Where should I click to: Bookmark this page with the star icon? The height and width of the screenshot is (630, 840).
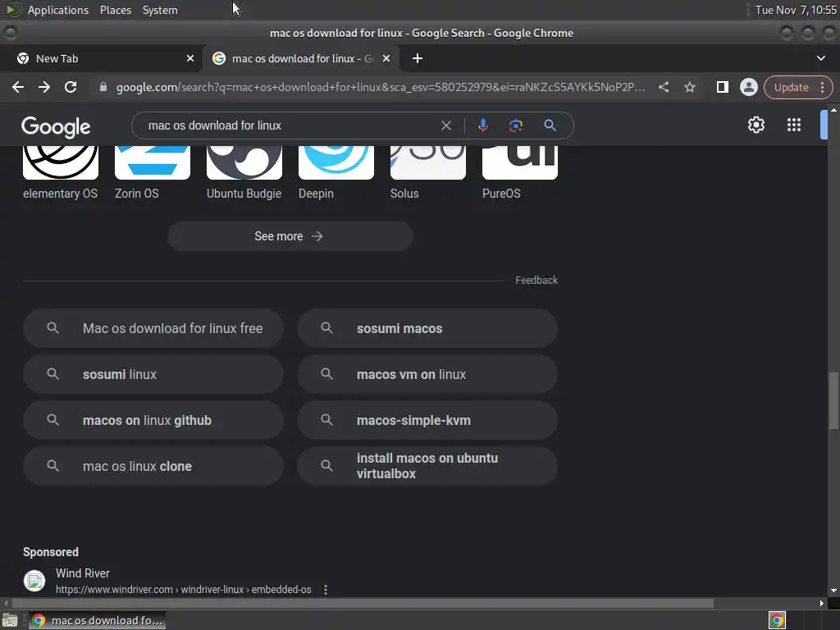(689, 87)
